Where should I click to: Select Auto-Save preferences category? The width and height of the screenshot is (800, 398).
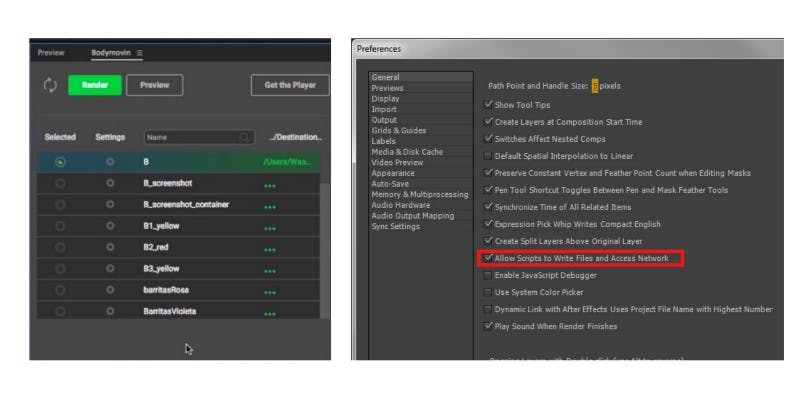tap(390, 184)
